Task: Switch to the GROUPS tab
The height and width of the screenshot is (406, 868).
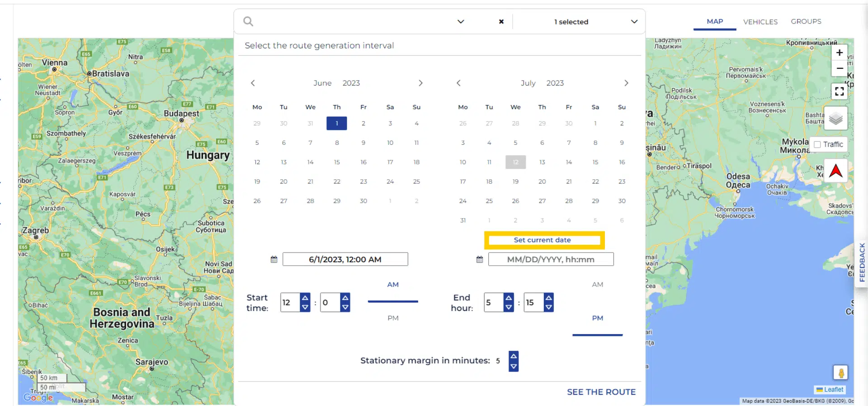Action: (806, 21)
